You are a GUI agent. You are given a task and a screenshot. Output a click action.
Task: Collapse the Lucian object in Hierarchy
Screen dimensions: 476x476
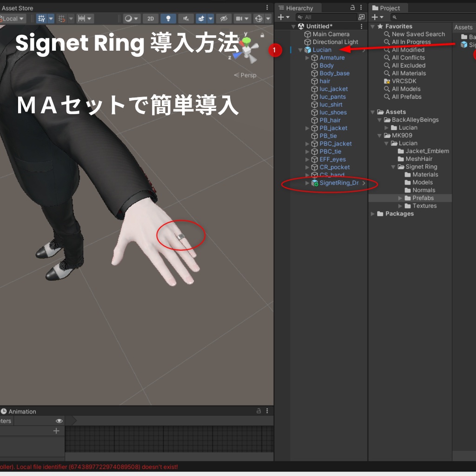pos(300,50)
